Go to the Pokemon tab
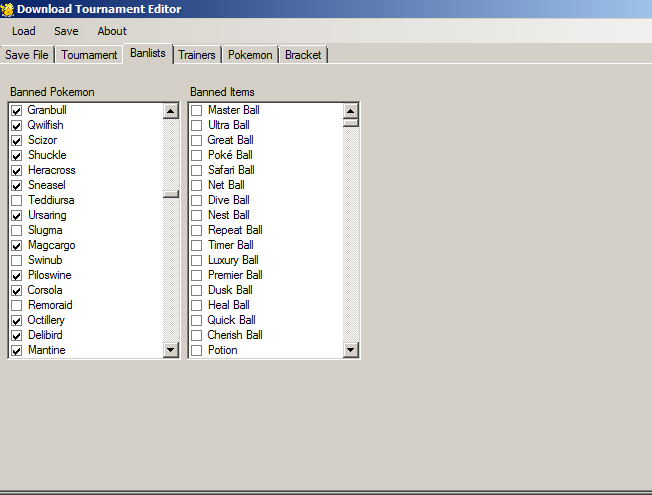 (x=249, y=55)
